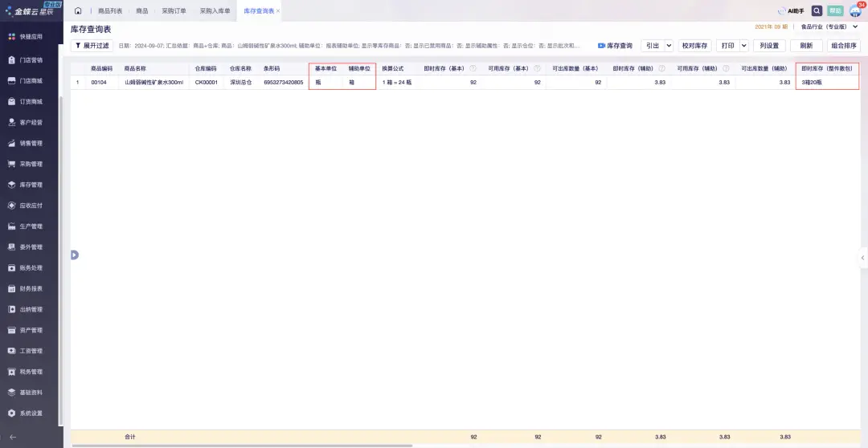Open 采购管理 cart in the sidebar

31,164
